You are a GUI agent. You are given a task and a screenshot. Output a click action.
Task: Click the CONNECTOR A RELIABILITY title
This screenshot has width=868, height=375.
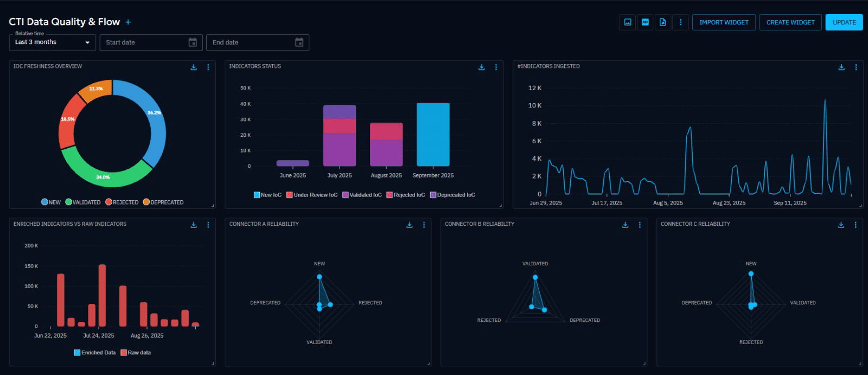pyautogui.click(x=264, y=224)
